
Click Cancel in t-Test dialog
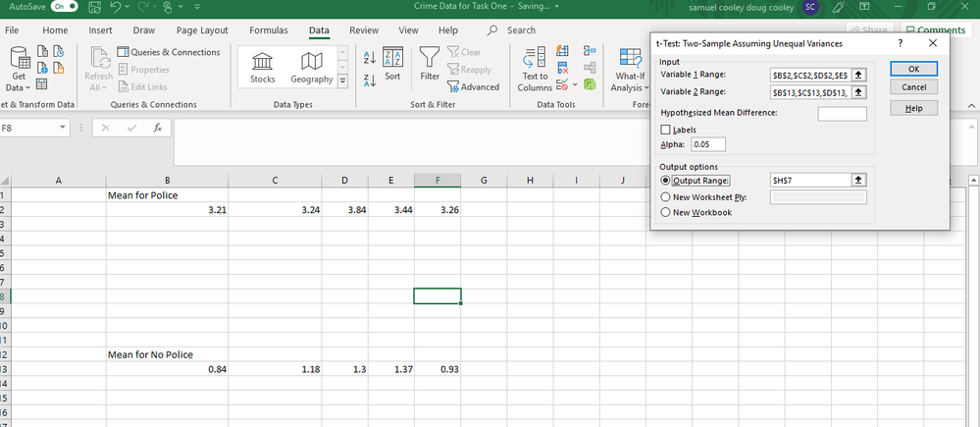point(913,87)
